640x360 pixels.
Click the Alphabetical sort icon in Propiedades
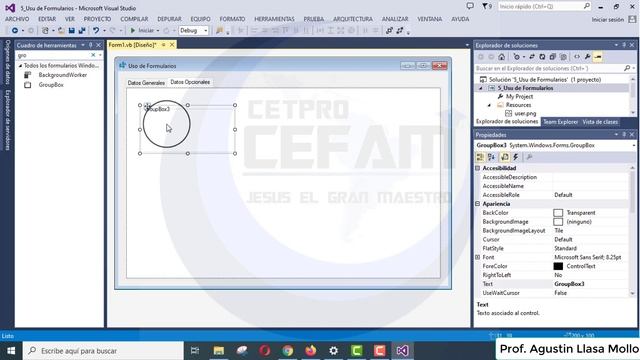(x=491, y=157)
